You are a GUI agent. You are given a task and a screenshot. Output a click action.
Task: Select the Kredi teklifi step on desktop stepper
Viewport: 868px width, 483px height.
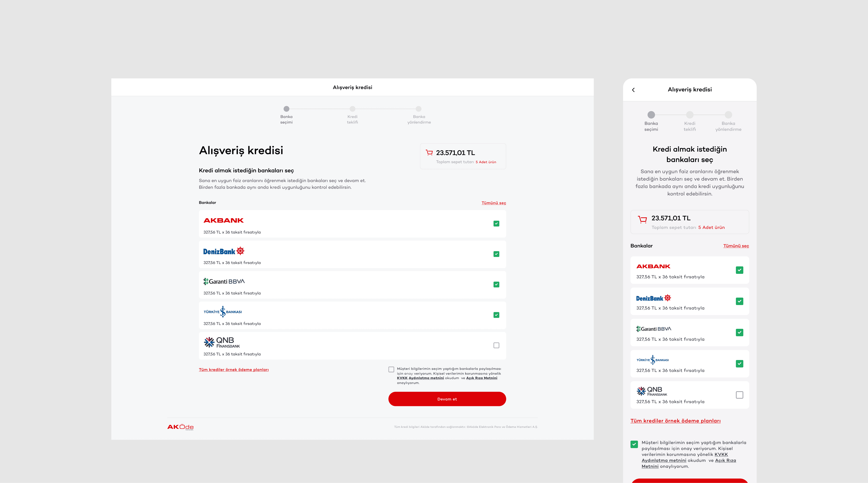coord(353,109)
